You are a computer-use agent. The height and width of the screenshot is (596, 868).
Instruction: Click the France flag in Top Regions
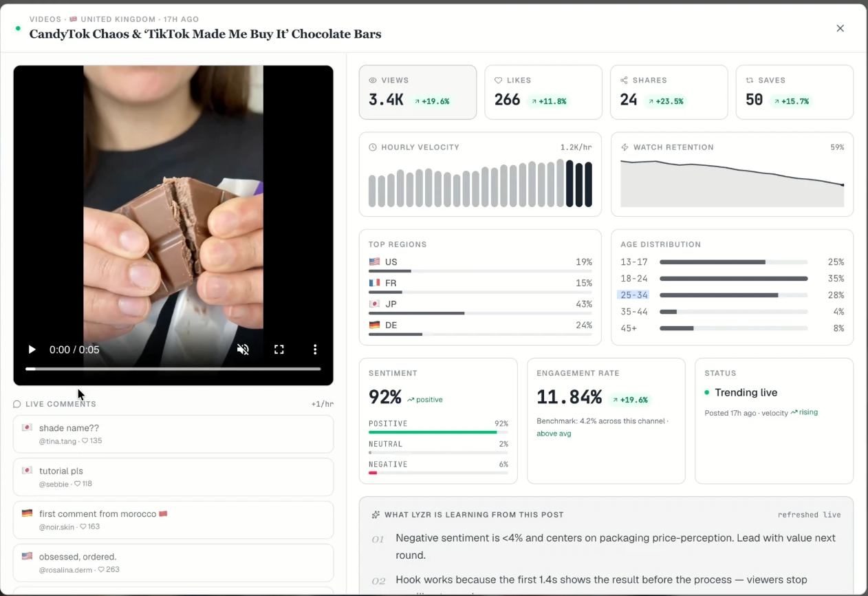click(x=374, y=283)
